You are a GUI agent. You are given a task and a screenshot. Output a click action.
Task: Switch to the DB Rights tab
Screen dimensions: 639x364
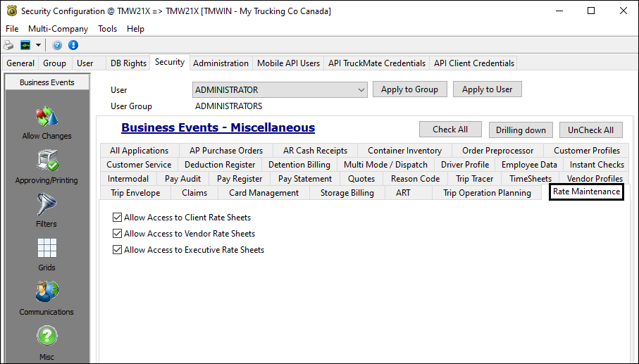128,63
